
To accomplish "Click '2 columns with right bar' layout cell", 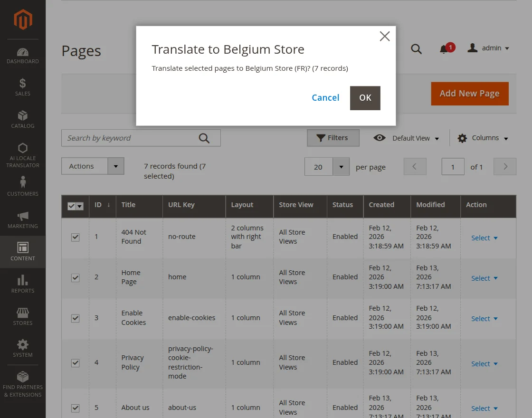I will pyautogui.click(x=249, y=237).
